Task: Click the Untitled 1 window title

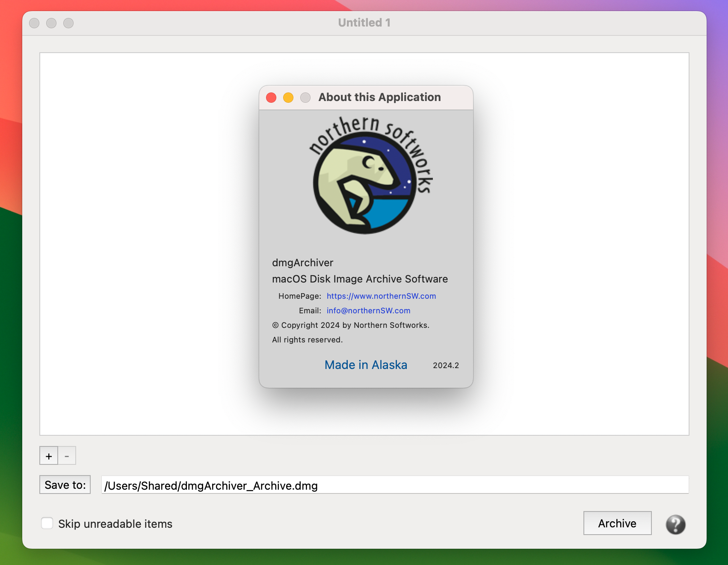Action: click(364, 23)
